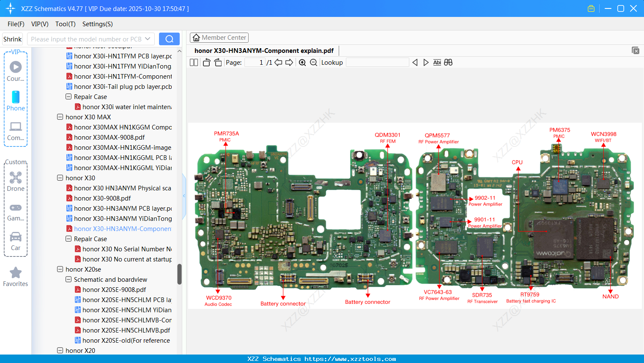Image resolution: width=644 pixels, height=363 pixels.
Task: Visit the www.xzztools.com link
Action: [350, 359]
